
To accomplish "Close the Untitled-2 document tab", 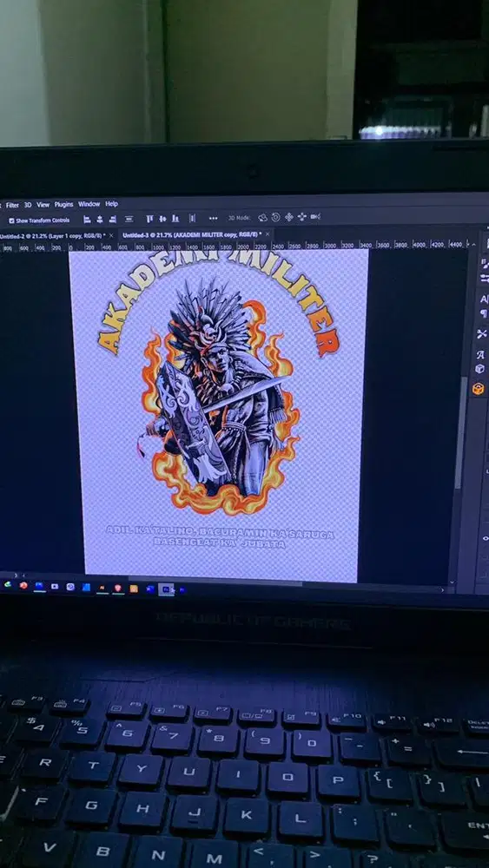I will point(111,236).
